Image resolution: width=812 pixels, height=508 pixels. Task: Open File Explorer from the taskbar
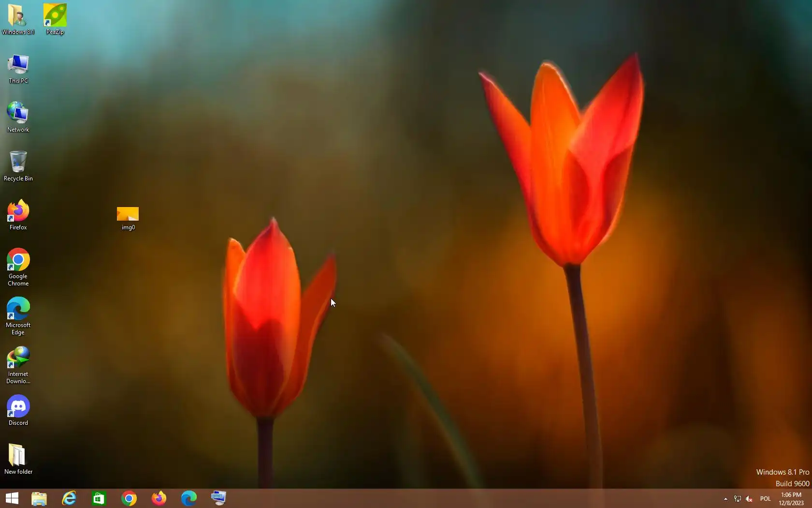[39, 498]
